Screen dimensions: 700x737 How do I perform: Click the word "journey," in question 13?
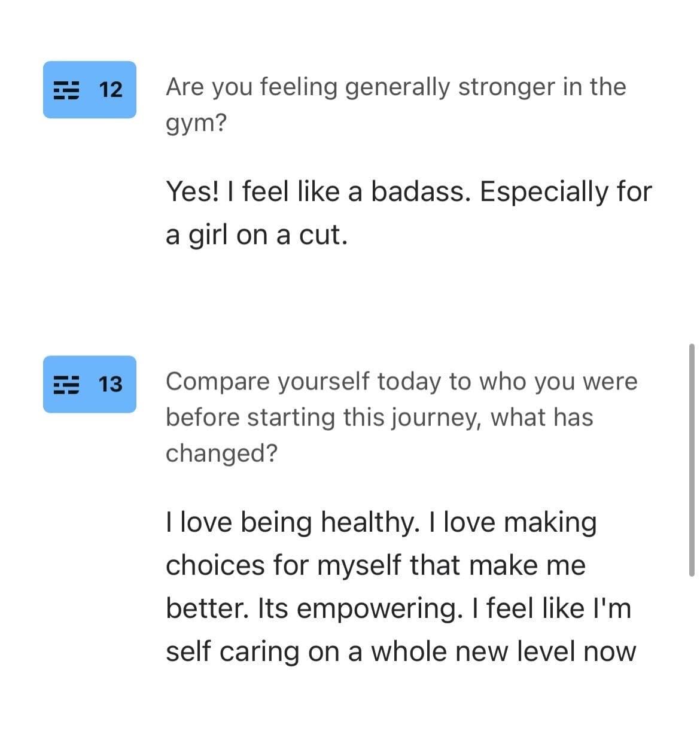coord(437,418)
